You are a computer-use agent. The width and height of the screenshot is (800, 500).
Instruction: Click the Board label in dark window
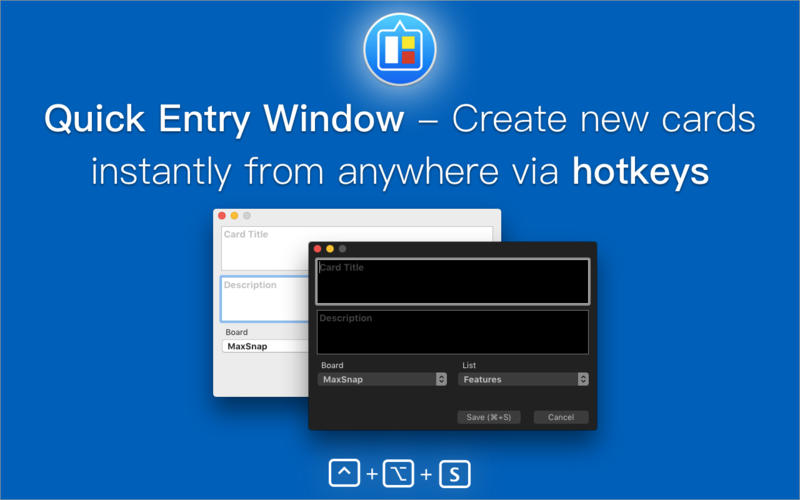332,365
